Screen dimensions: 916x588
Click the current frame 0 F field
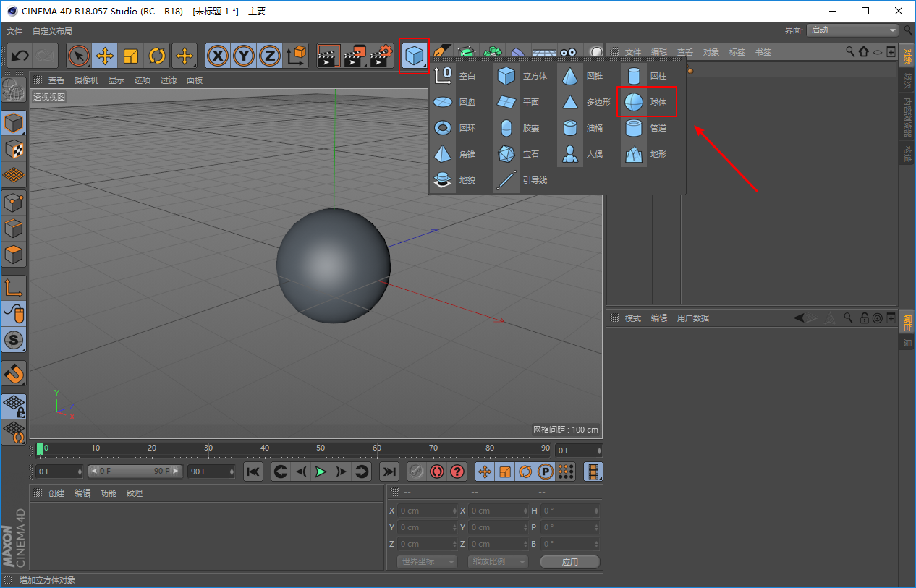[59, 472]
